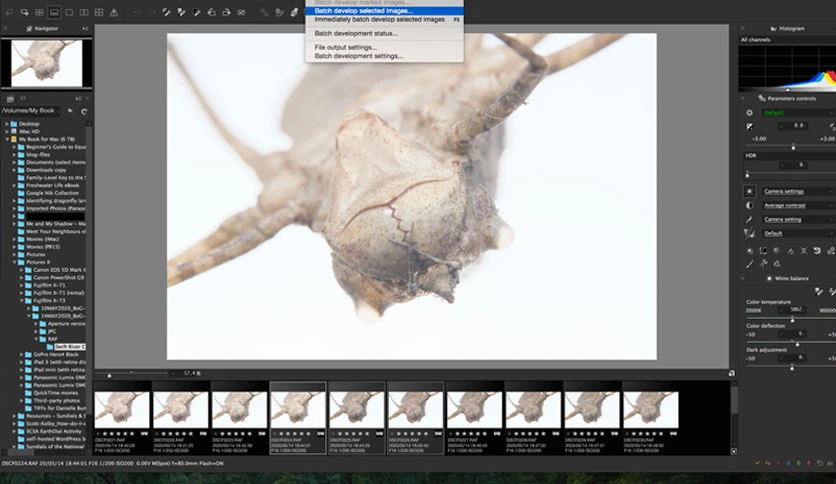This screenshot has height=484, width=836.
Task: Rotate image left with toolbar icon
Action: (211, 12)
